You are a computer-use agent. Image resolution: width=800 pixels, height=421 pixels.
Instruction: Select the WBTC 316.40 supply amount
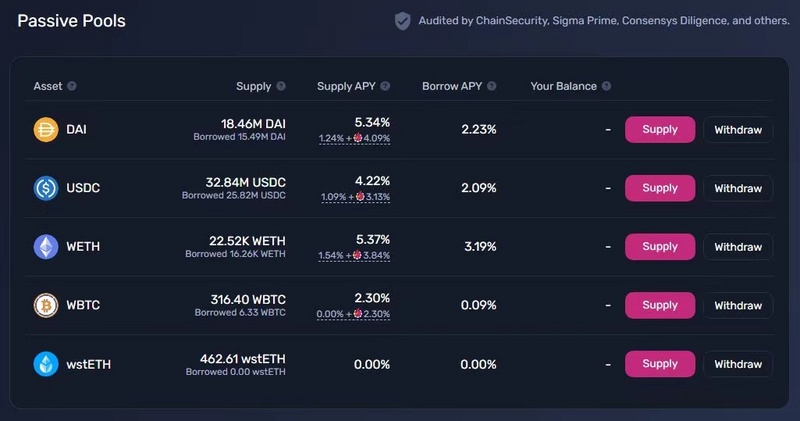pos(248,300)
